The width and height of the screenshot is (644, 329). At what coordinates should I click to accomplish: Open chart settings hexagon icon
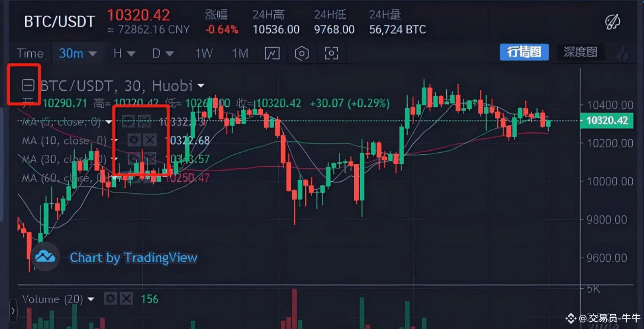click(302, 53)
